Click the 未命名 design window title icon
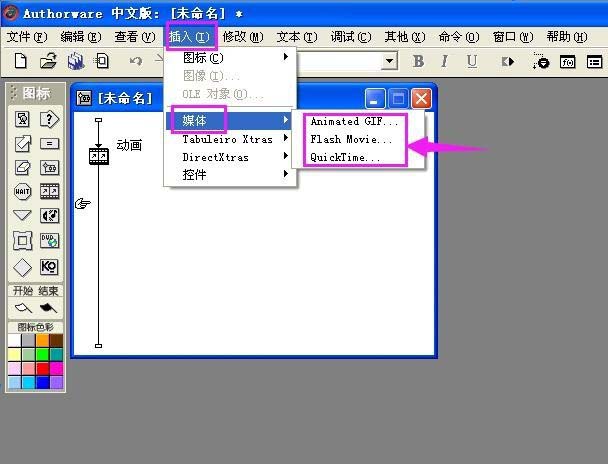The image size is (608, 464). pos(84,98)
